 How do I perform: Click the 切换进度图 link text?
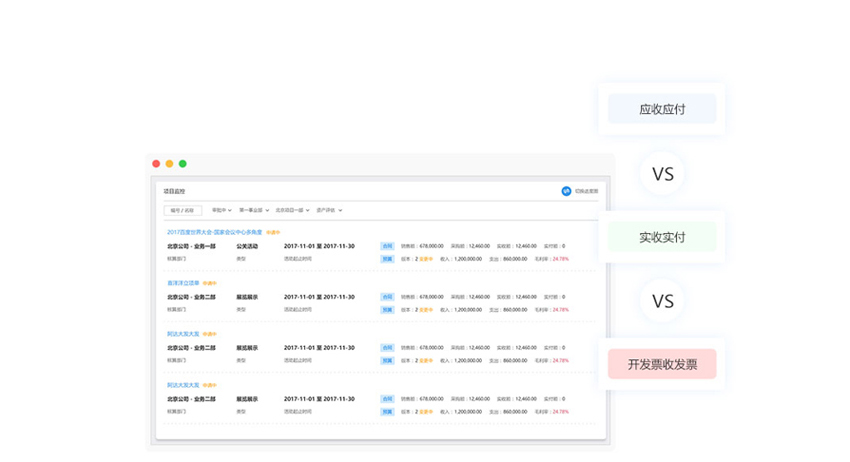click(585, 191)
